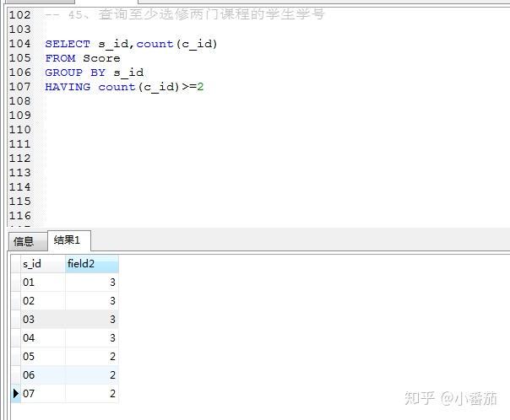The width and height of the screenshot is (510, 420).
Task: Select the row with s_id 04
Action: [x=65, y=338]
